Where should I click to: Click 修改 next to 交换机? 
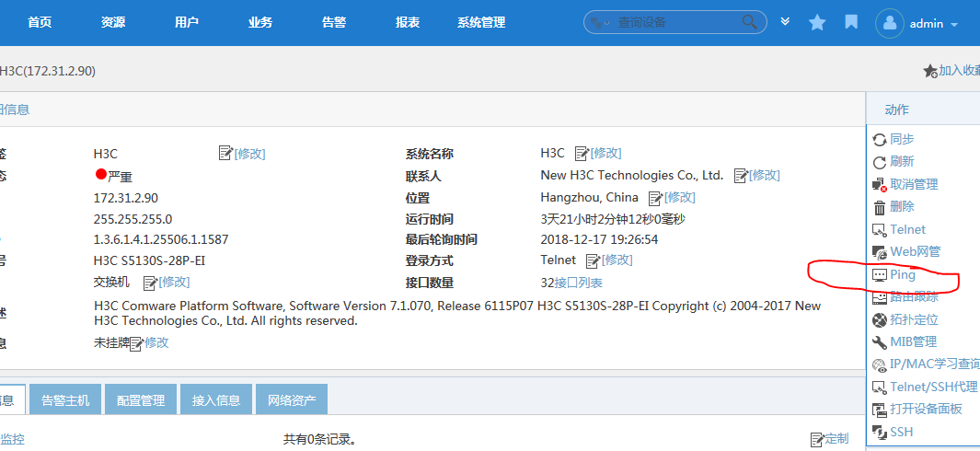tap(174, 283)
